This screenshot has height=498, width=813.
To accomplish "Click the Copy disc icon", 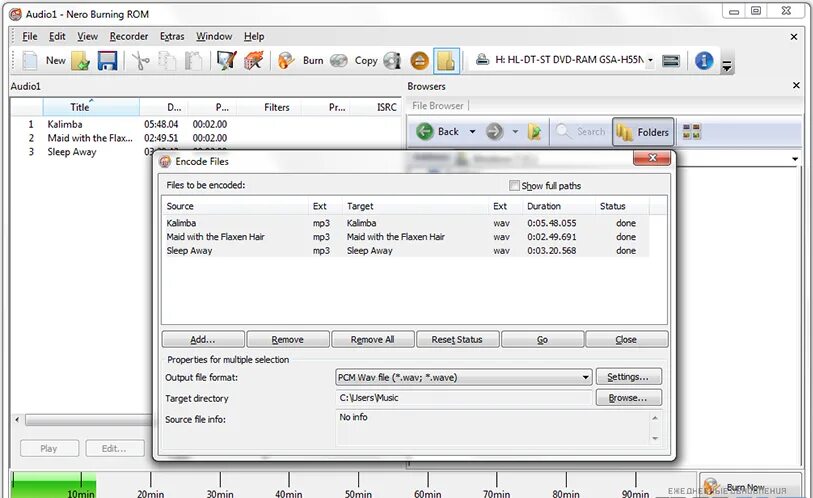I will (x=339, y=61).
